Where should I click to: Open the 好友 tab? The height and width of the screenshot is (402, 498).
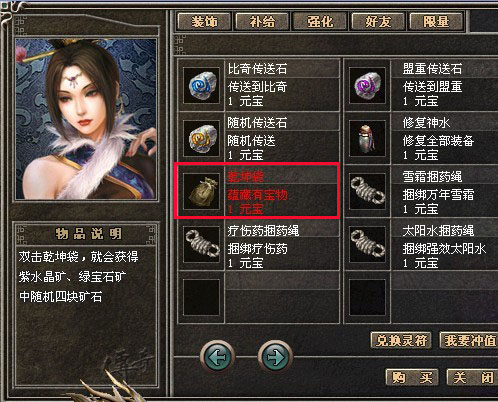(378, 22)
